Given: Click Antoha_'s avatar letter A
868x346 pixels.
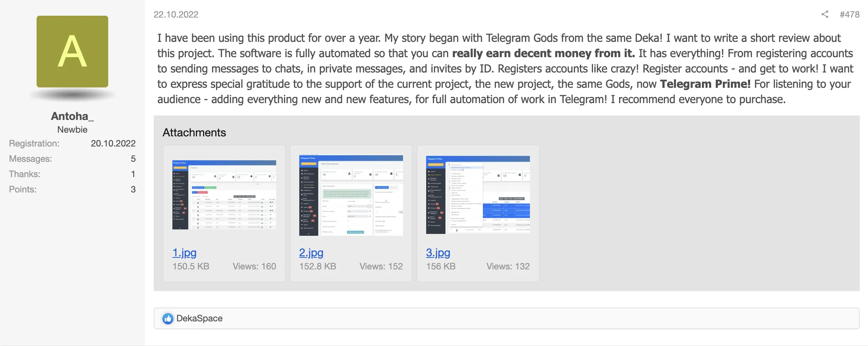Looking at the screenshot, I should click(x=72, y=52).
